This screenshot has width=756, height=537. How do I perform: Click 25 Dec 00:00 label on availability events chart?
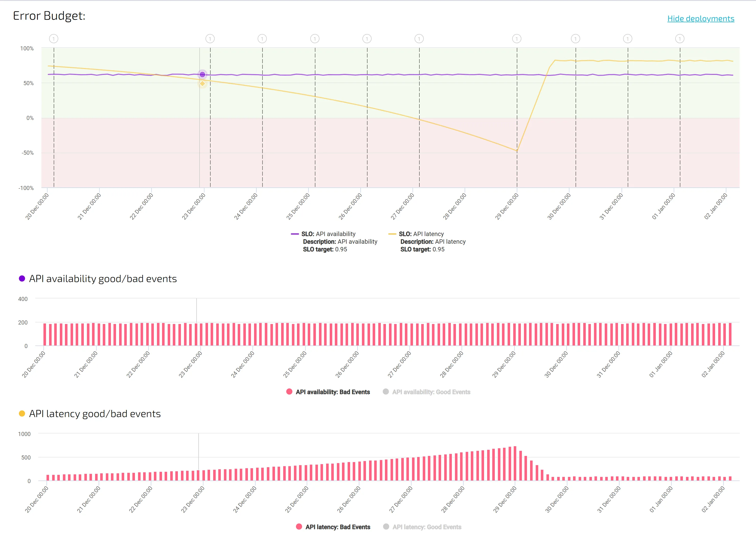(295, 364)
